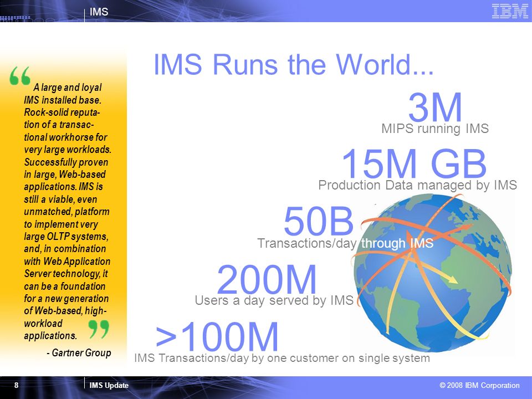Click the green opening quotation mark
This screenshot has width=532, height=399.
(x=21, y=75)
